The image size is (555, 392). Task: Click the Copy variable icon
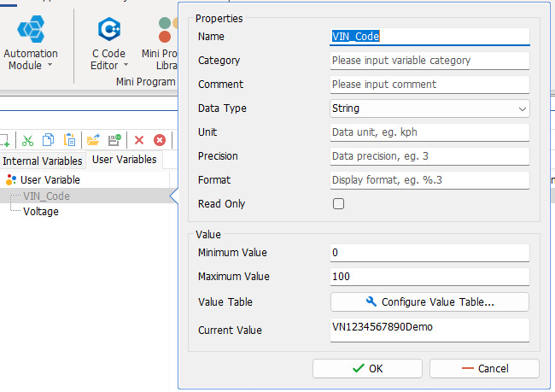point(49,140)
